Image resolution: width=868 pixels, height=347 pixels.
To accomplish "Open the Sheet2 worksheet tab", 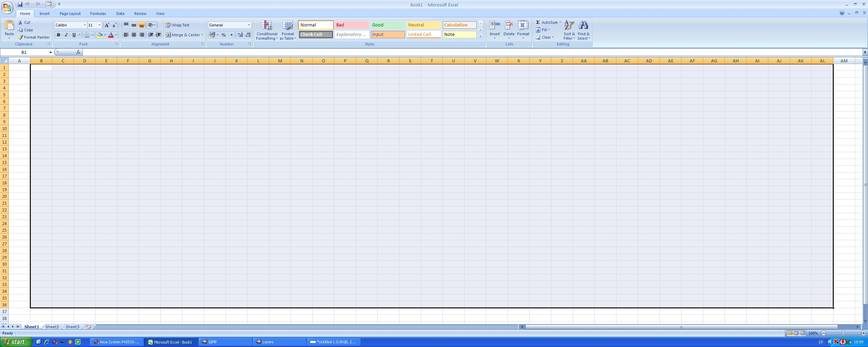I will pyautogui.click(x=52, y=327).
